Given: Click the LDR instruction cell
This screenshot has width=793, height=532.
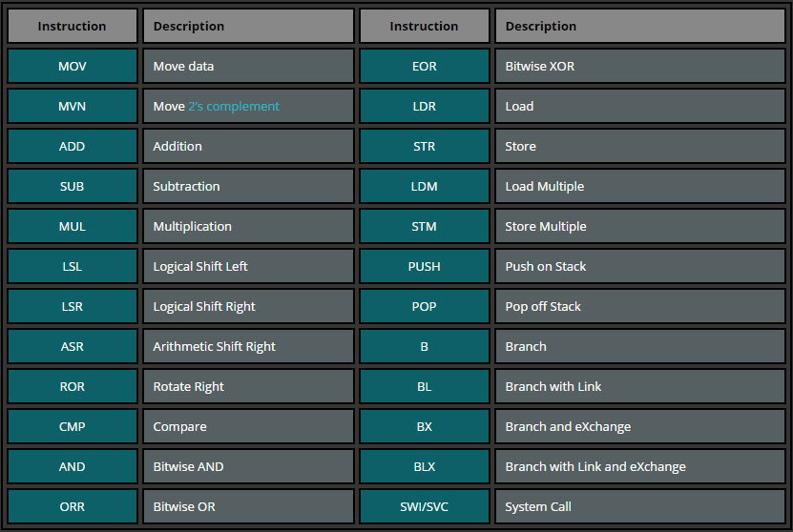Looking at the screenshot, I should 425,107.
